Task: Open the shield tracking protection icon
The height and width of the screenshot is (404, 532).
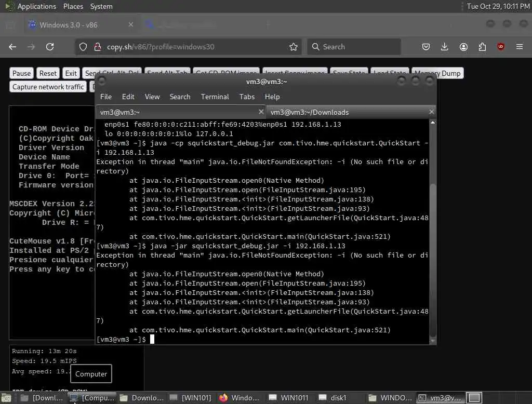Action: [83, 47]
